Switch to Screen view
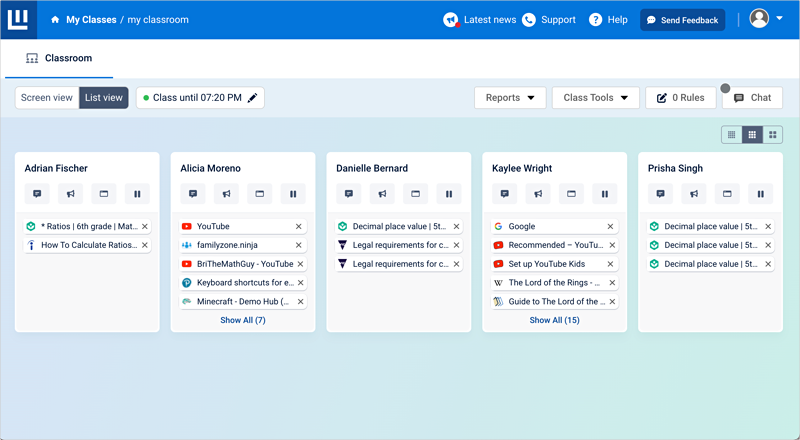 47,97
